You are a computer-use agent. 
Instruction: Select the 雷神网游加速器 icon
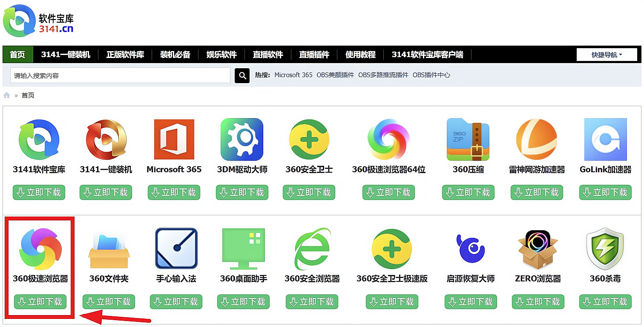click(537, 140)
